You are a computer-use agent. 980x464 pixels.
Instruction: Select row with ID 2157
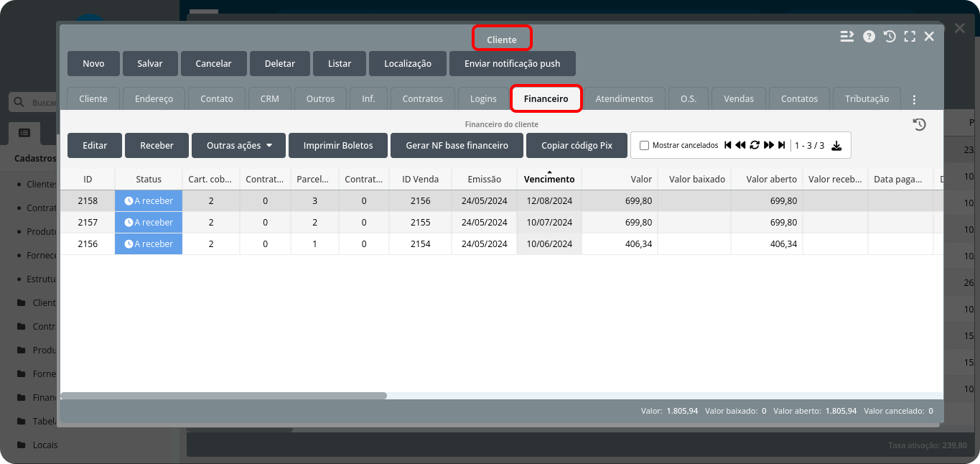501,223
